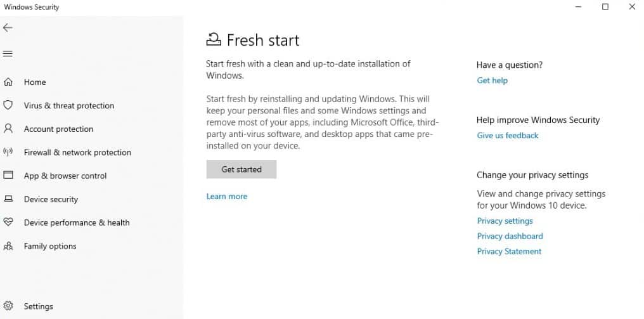
Task: Click the Settings gear icon
Action: [x=8, y=306]
